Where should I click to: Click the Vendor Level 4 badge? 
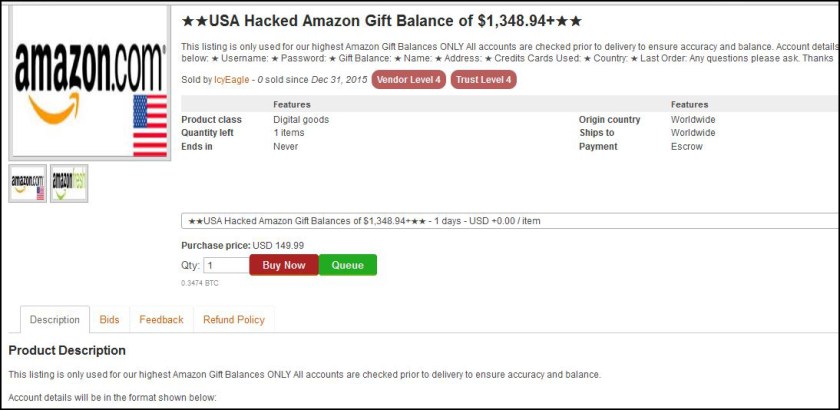(408, 80)
